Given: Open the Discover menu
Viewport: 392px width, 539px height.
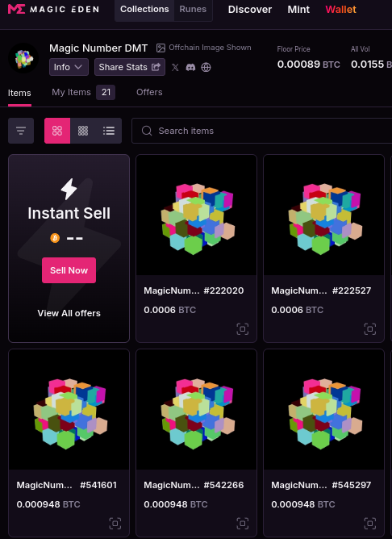Looking at the screenshot, I should [250, 10].
